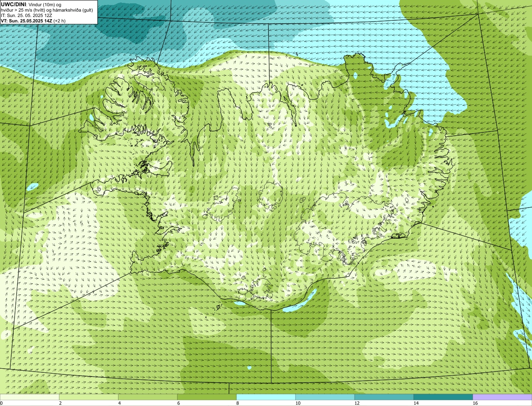The width and height of the screenshot is (532, 406).
Task: Click the 8–10 m/s pale cyan scale swatch
Action: 266,397
